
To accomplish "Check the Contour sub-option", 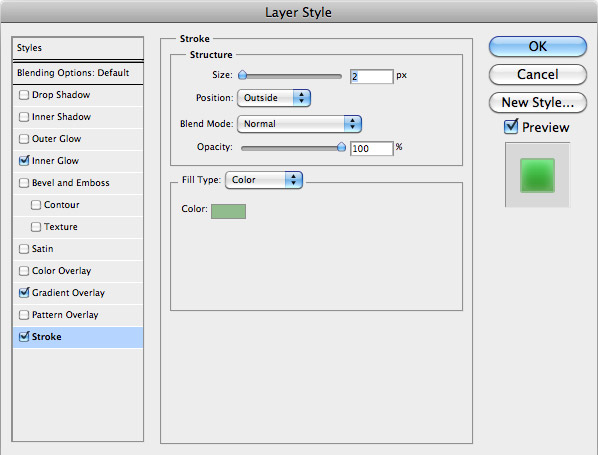I will coord(36,205).
